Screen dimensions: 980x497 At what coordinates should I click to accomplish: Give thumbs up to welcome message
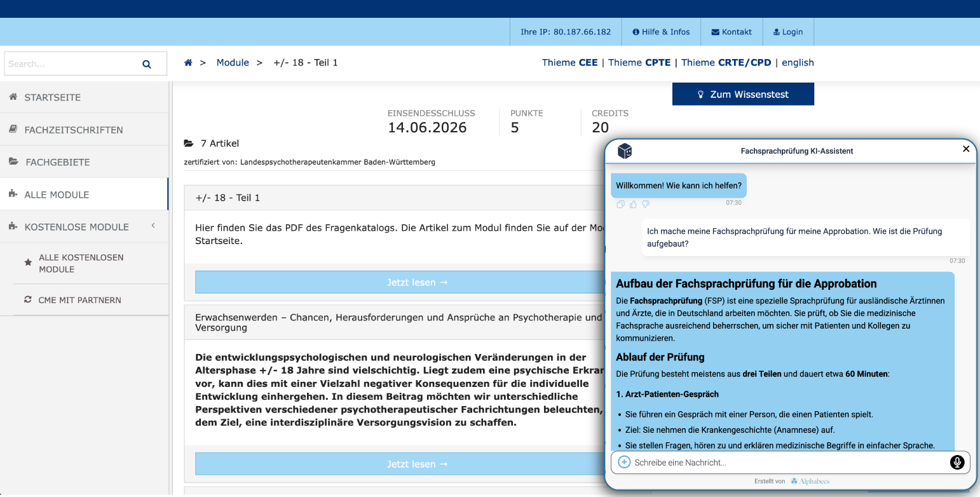633,204
